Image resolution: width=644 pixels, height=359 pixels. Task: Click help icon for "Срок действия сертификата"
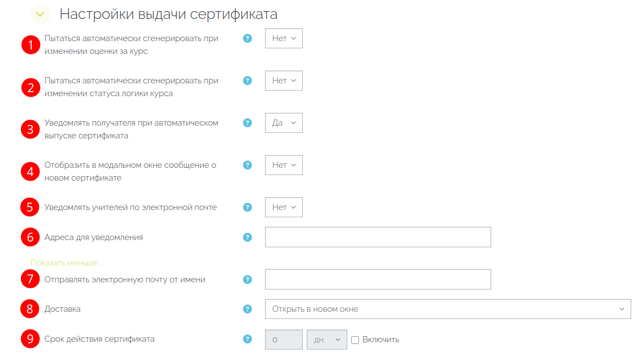(x=248, y=339)
